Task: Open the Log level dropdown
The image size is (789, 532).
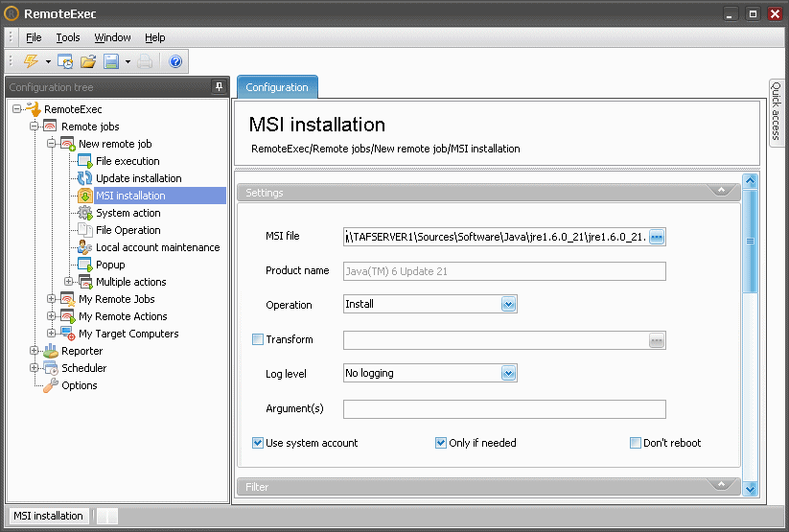Action: pyautogui.click(x=509, y=373)
